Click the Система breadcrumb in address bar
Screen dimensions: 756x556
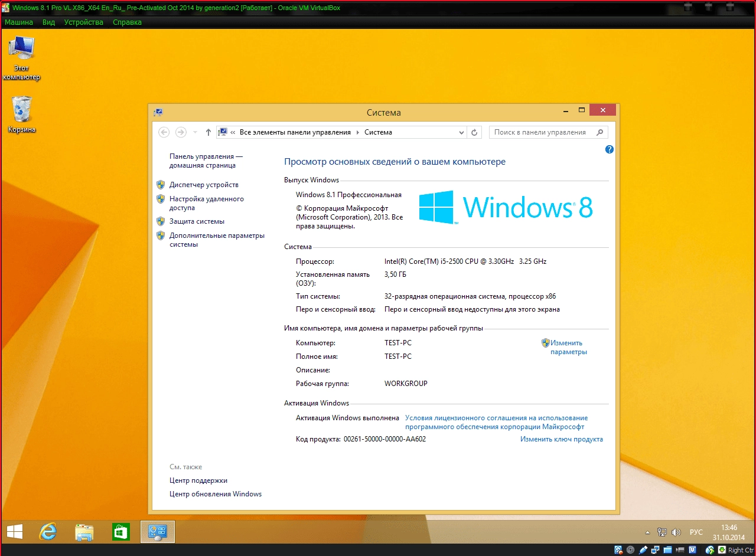[378, 132]
